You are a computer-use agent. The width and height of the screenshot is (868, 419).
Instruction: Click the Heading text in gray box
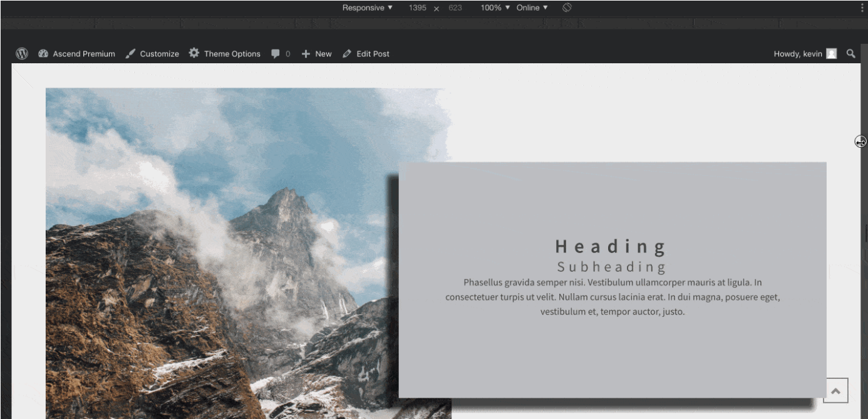click(611, 246)
